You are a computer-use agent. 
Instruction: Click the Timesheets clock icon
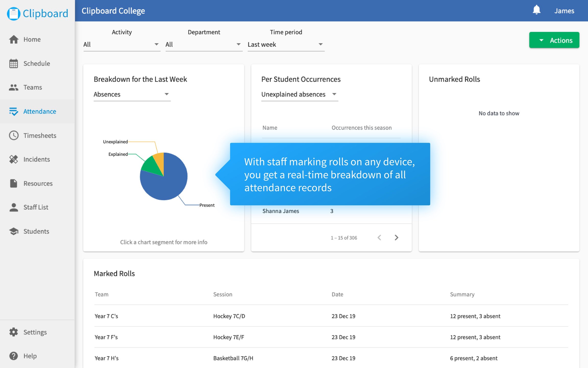click(x=14, y=135)
